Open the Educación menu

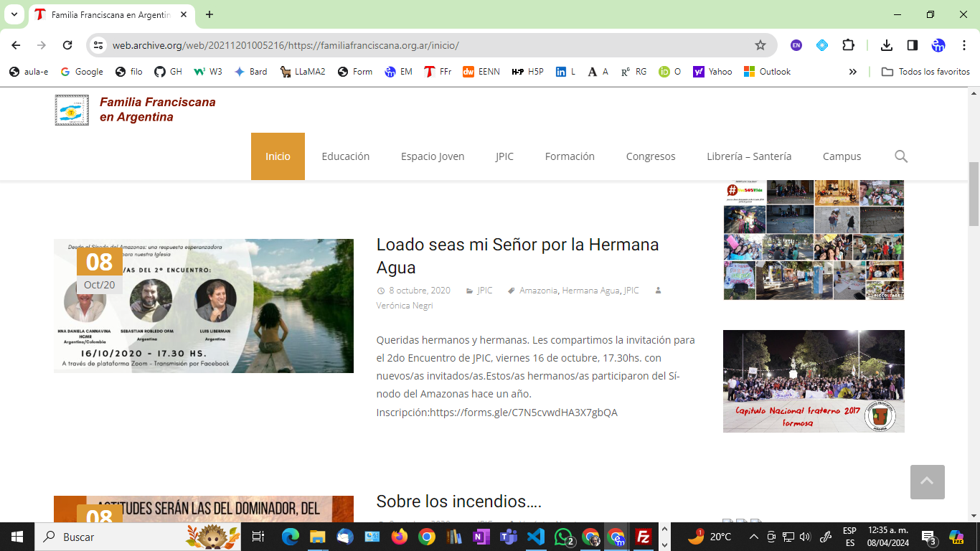(346, 156)
